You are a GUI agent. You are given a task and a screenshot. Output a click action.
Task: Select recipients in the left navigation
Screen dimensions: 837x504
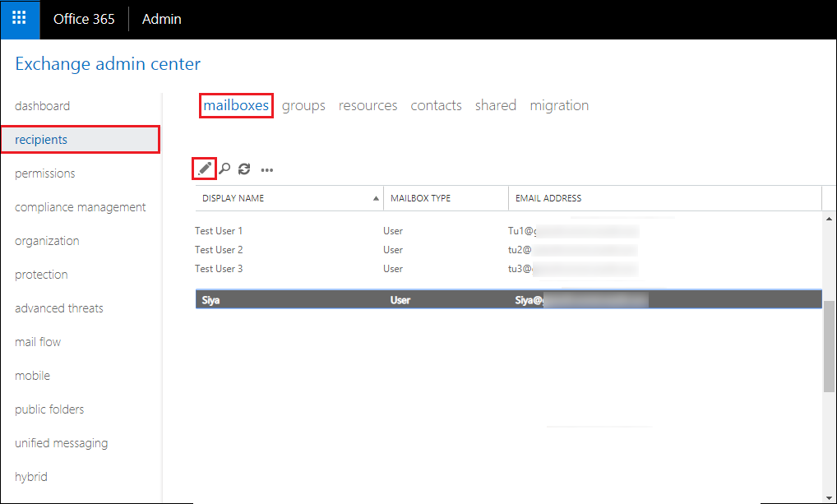point(81,139)
